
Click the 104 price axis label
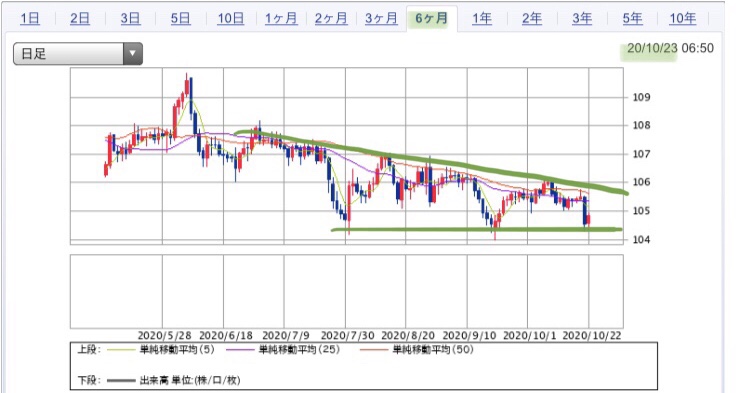pyautogui.click(x=641, y=239)
